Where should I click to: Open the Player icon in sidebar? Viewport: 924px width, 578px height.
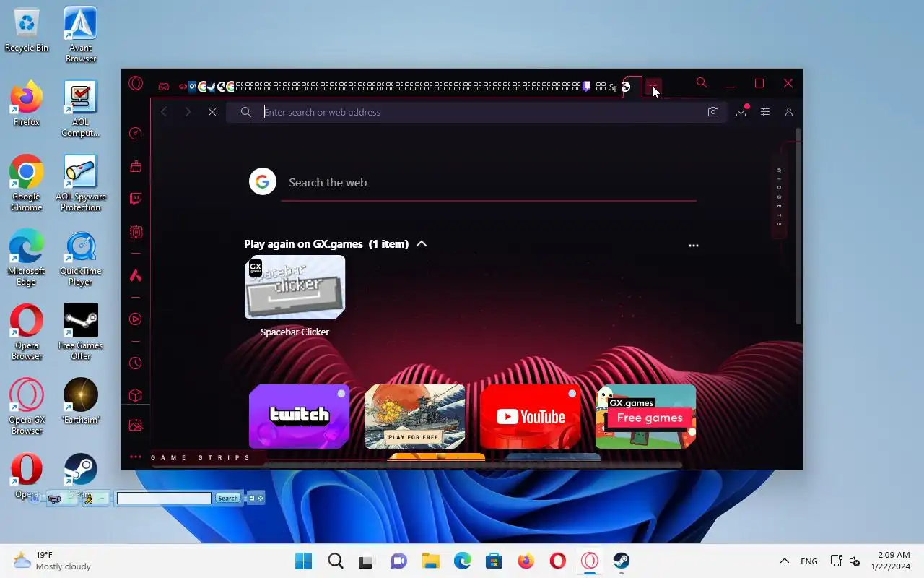pyautogui.click(x=136, y=319)
